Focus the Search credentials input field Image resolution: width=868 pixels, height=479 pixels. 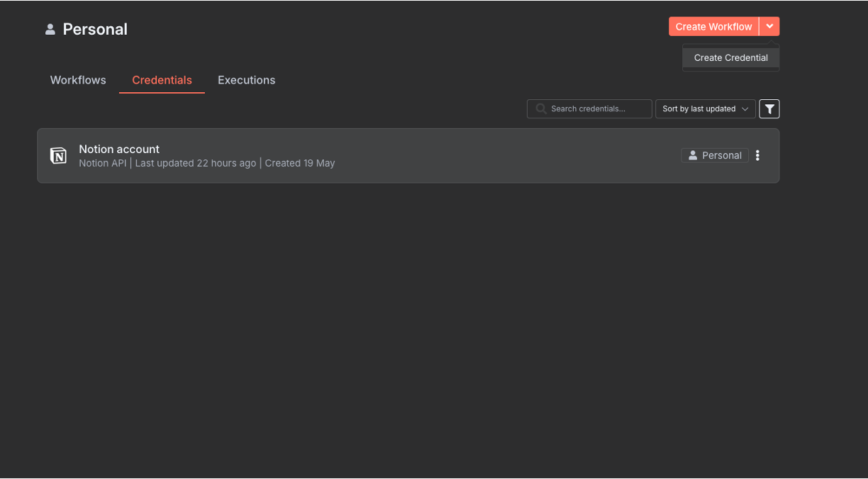coord(596,109)
